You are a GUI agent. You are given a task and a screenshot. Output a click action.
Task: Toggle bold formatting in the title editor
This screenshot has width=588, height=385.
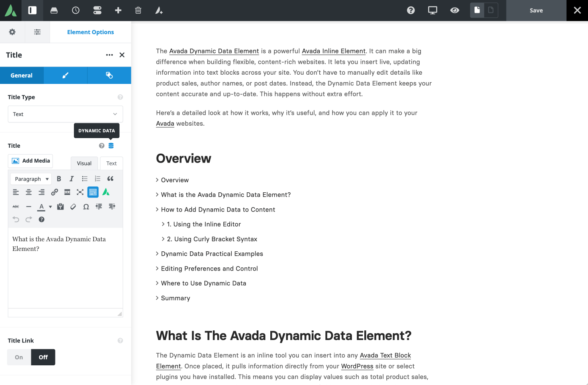tap(59, 178)
